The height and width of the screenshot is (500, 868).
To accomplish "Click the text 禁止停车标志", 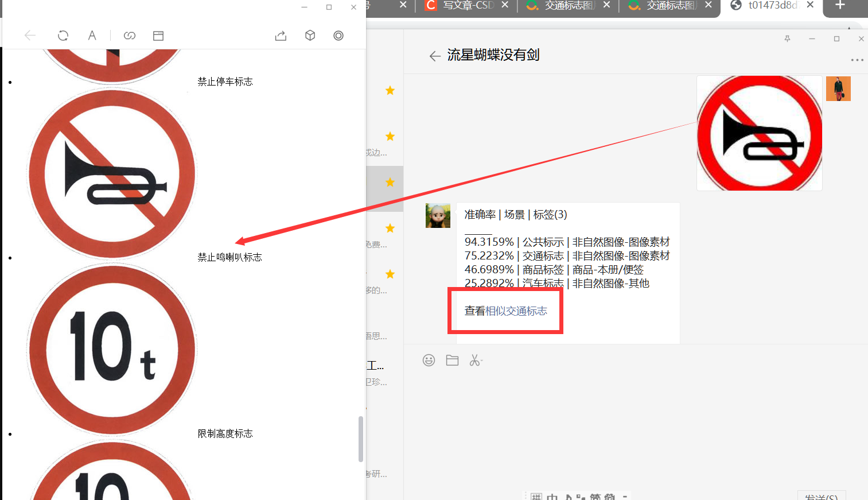I will pos(225,82).
